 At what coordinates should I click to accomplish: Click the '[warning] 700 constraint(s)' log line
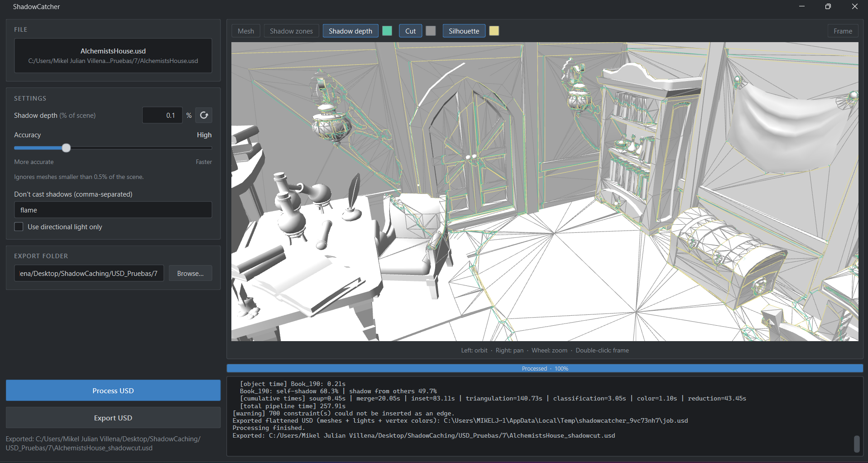click(343, 413)
